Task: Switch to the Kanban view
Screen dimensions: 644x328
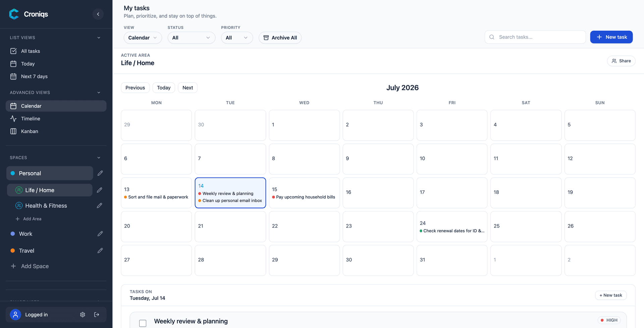Action: click(56, 131)
